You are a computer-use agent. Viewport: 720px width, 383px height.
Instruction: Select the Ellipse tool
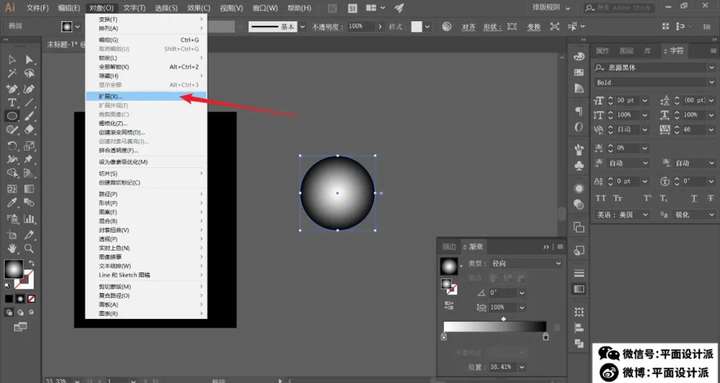[12, 116]
